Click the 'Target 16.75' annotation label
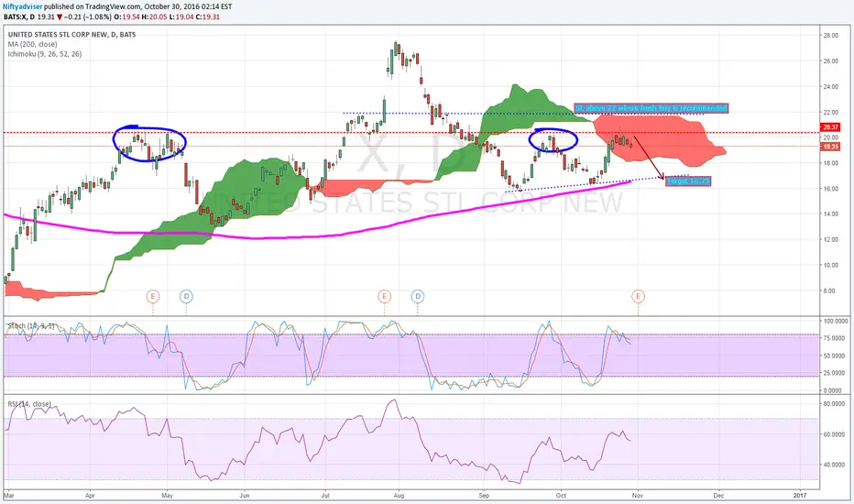 [x=688, y=181]
